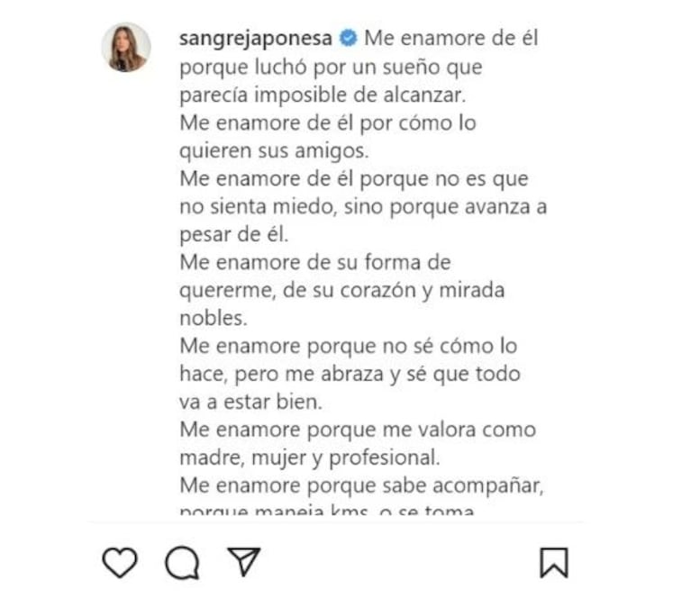Click caption text 'porque luchó por un sueño que'
This screenshot has height=616, width=691.
(331, 67)
